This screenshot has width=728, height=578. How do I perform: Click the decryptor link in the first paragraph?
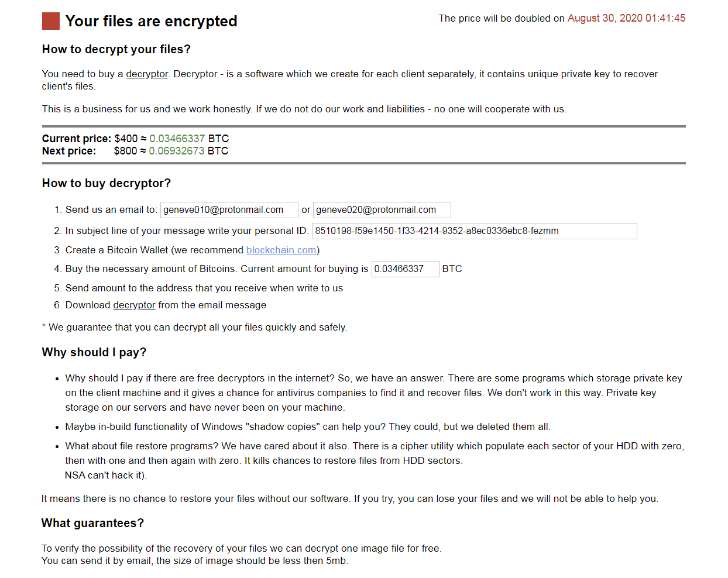[147, 74]
